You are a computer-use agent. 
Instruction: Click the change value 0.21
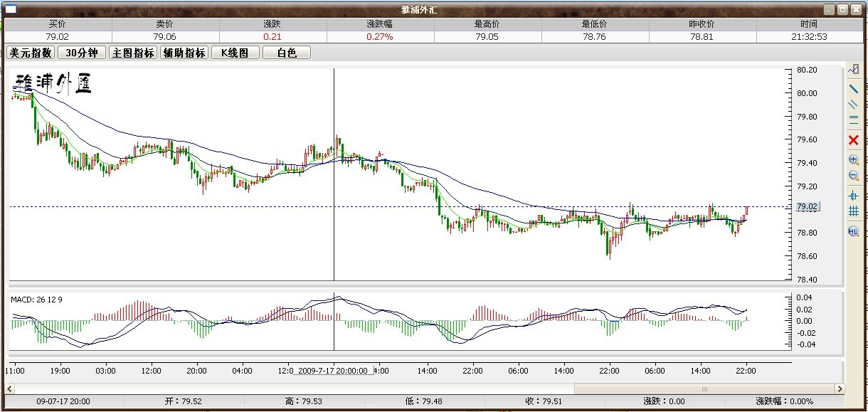[272, 36]
